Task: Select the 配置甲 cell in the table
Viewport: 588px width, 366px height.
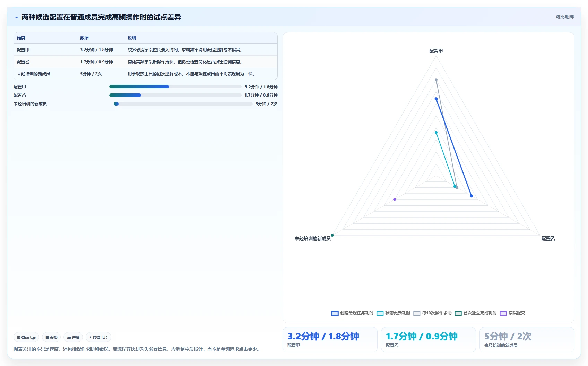Action: tap(23, 50)
